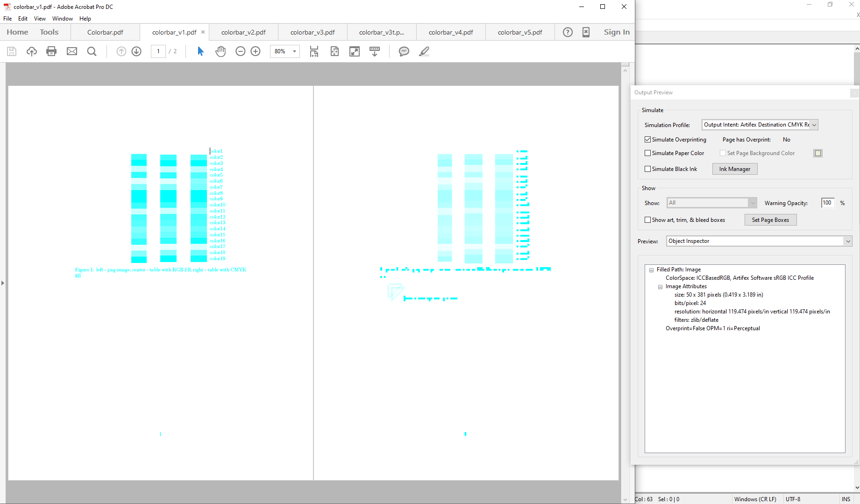Enable Simulate Black Ink checkbox

click(647, 169)
